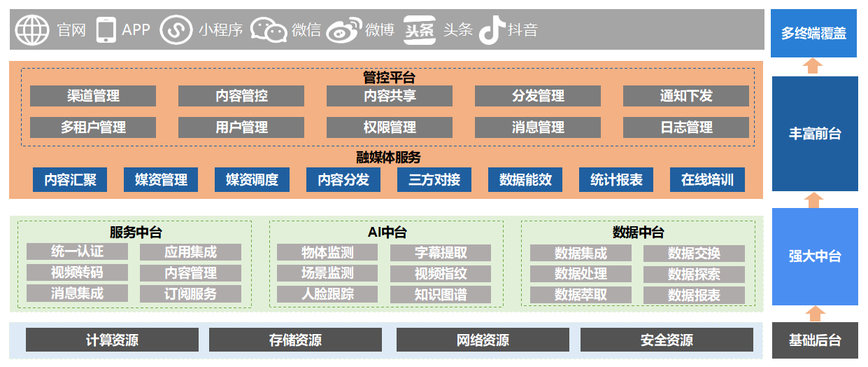Open the 数据报表 item
The image size is (868, 367).
[694, 296]
